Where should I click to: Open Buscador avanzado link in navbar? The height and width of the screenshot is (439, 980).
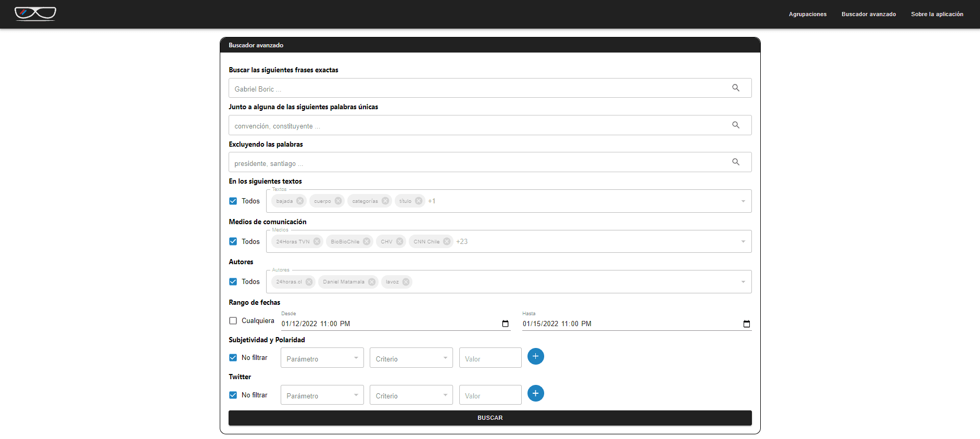868,14
